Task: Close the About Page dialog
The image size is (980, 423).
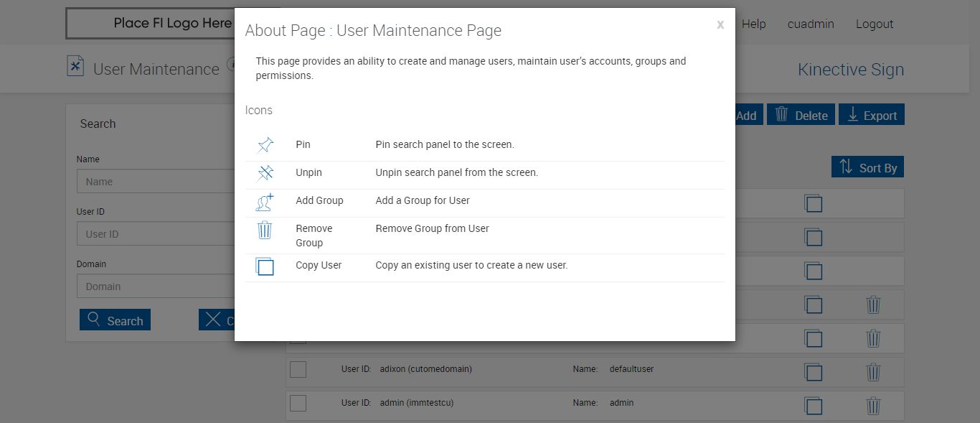Action: [x=720, y=25]
